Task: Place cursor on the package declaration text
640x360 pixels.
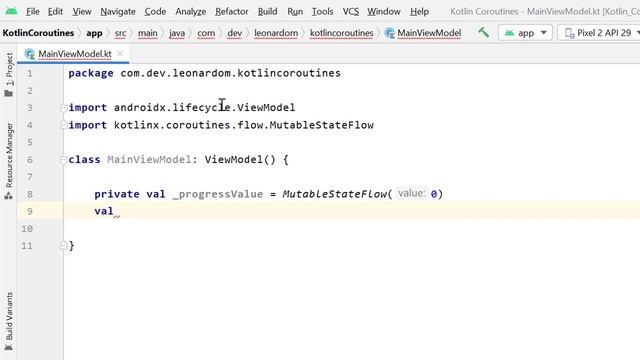Action: pyautogui.click(x=204, y=73)
